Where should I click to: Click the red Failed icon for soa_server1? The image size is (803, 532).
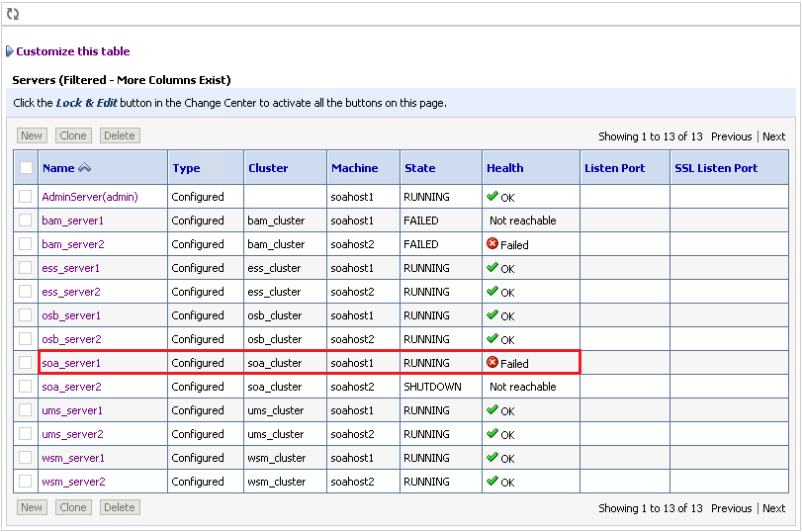tap(492, 363)
